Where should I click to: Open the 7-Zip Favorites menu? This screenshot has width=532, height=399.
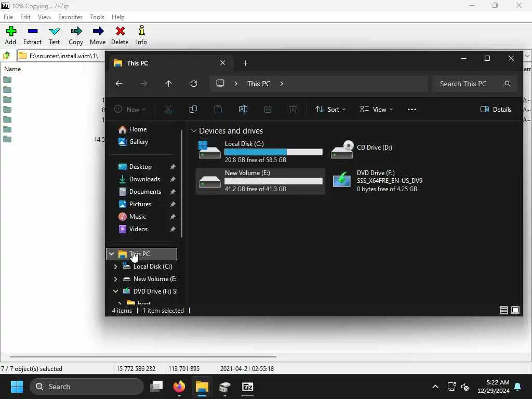[70, 17]
